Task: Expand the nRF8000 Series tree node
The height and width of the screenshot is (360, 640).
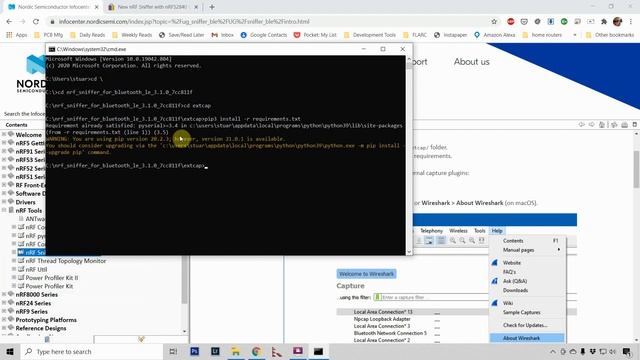Action: (4, 294)
